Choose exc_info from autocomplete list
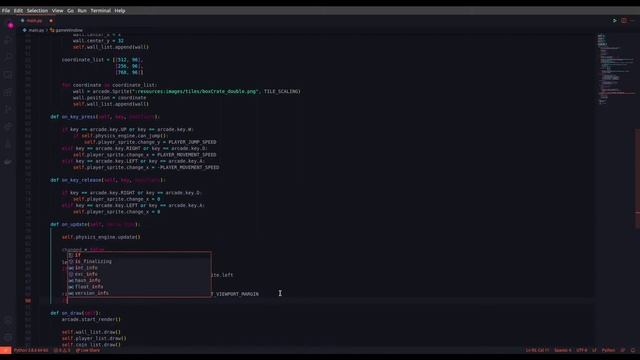This screenshot has width=640, height=360. pyautogui.click(x=139, y=274)
